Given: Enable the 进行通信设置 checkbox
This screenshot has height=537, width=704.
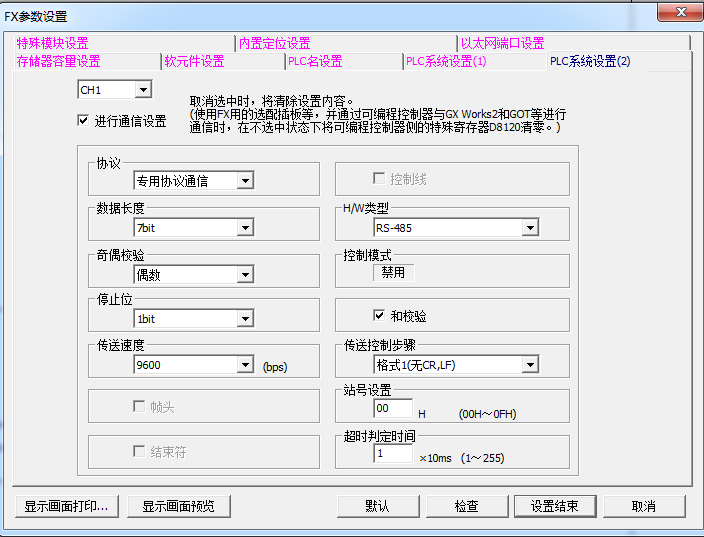Looking at the screenshot, I should point(83,121).
